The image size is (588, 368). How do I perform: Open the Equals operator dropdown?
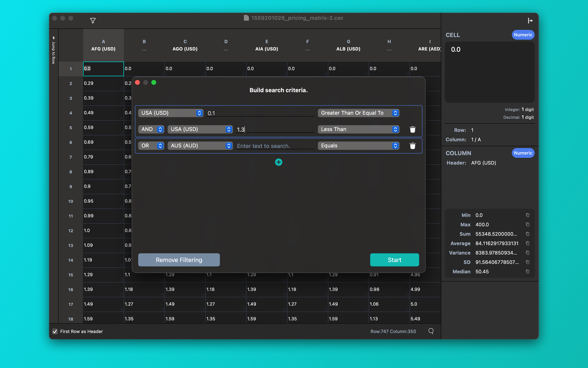tap(359, 146)
